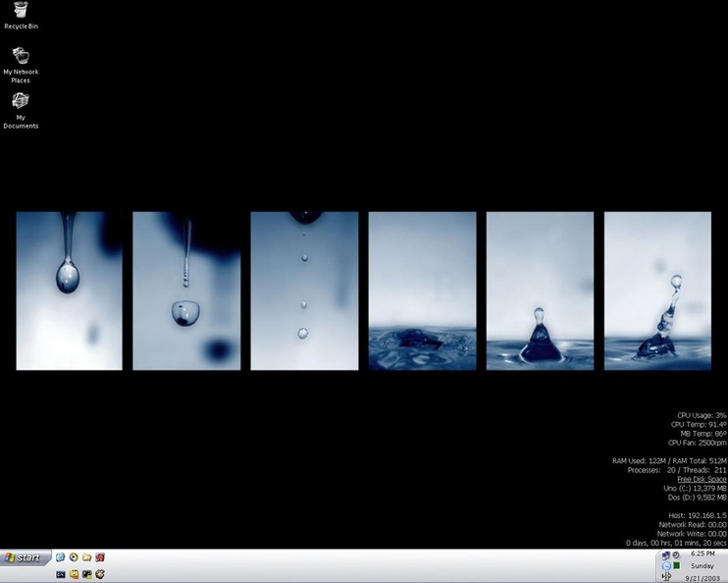
Task: Open the folder icon in quick launch
Action: 86,556
